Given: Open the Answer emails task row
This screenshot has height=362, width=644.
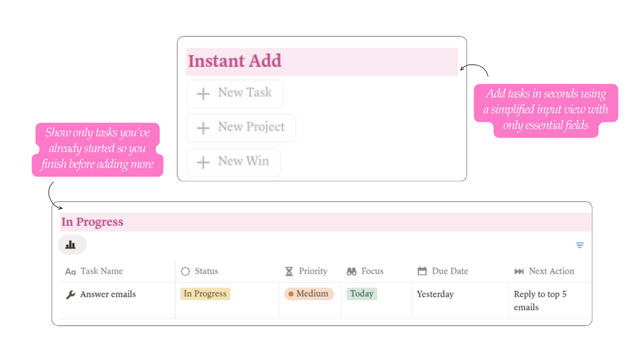Looking at the screenshot, I should click(108, 295).
